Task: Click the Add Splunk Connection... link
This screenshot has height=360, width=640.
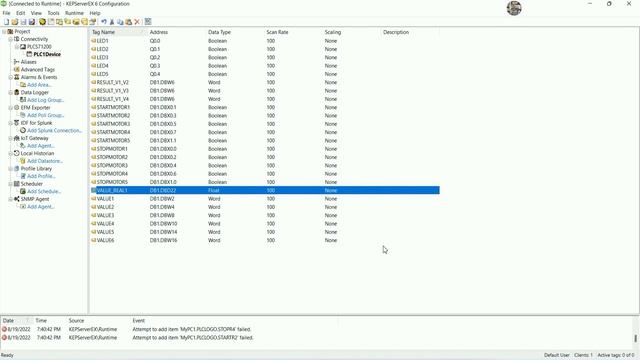Action: coord(54,131)
